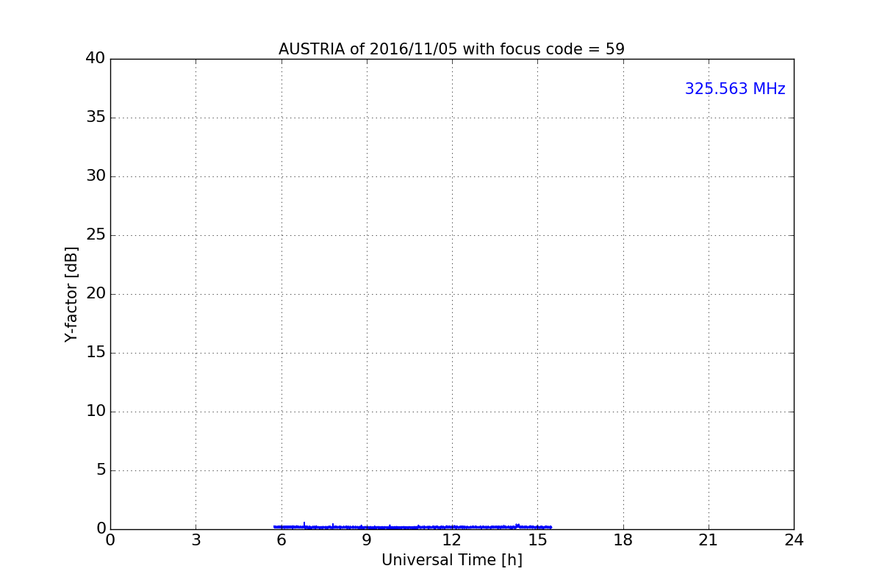
Task: Click y-axis tick label 30
Action: (x=96, y=176)
